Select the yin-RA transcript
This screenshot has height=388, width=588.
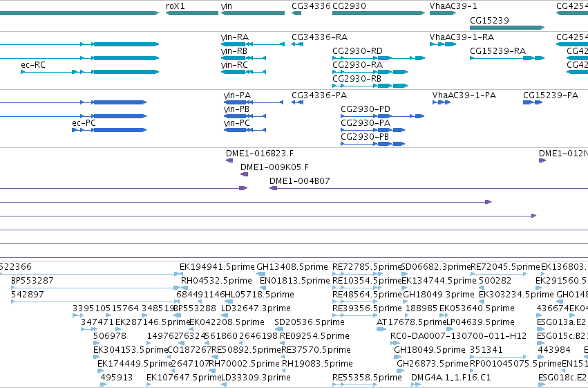point(253,44)
